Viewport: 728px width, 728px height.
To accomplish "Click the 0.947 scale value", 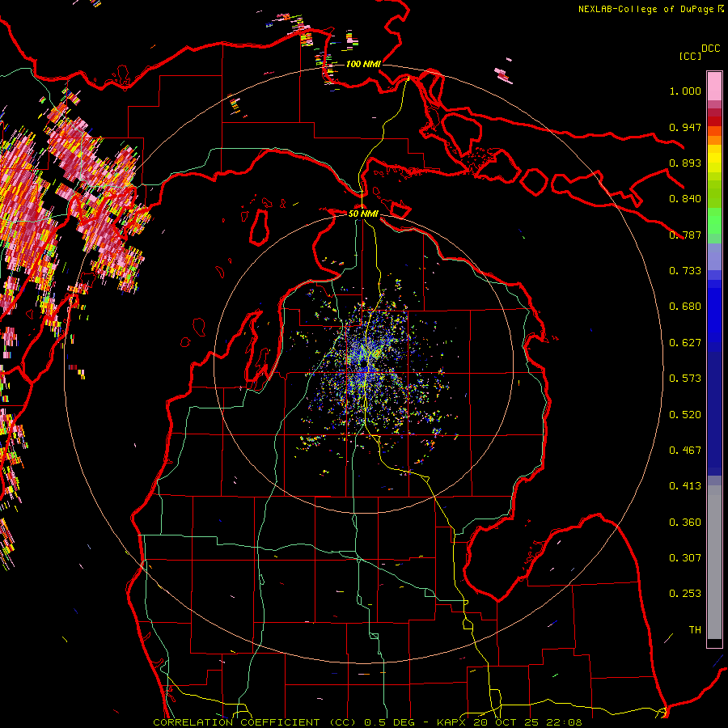I will pyautogui.click(x=685, y=127).
